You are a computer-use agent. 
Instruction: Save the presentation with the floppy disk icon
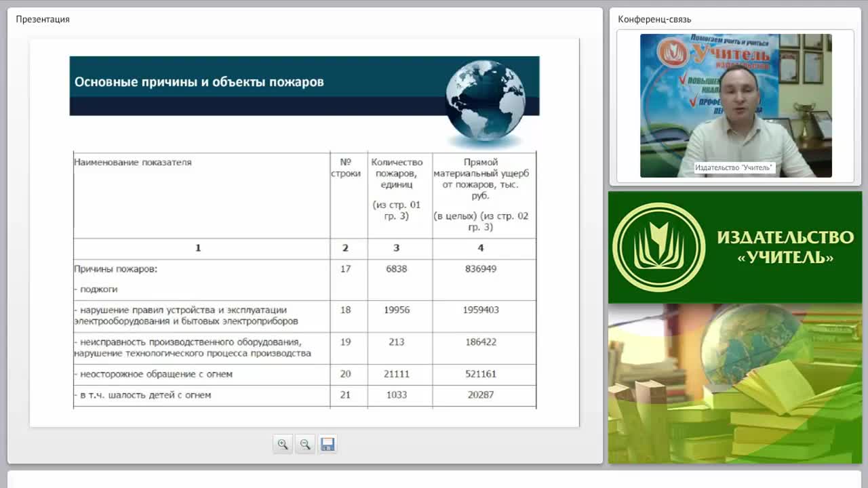[x=328, y=445]
